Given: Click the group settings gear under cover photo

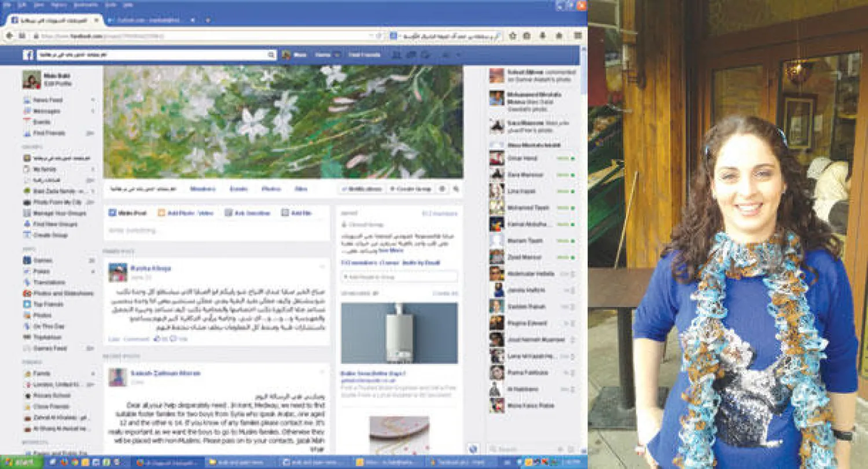Looking at the screenshot, I should (x=443, y=189).
